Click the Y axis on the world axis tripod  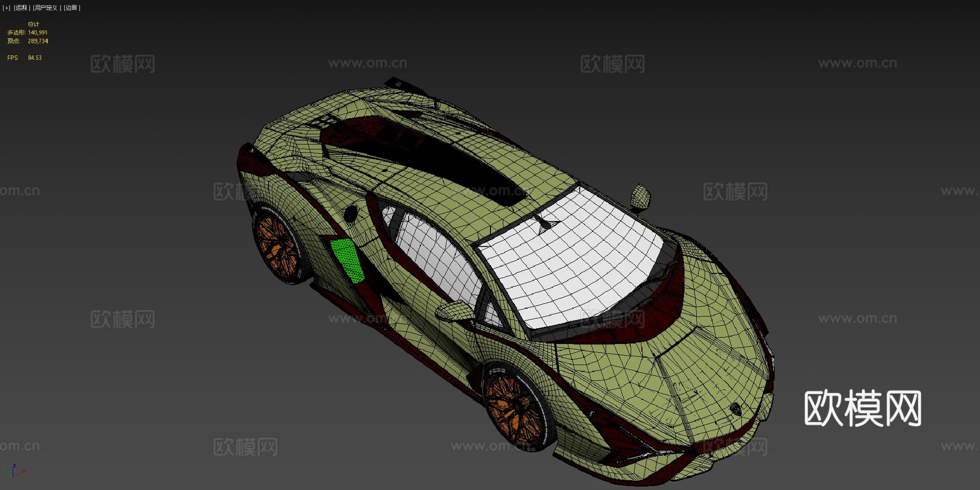coord(6,471)
